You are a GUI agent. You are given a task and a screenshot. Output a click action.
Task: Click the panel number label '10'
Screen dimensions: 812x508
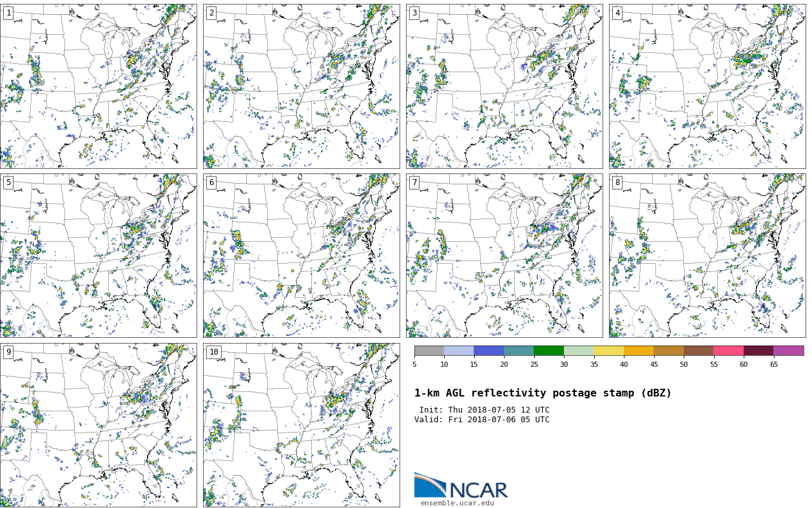point(213,352)
